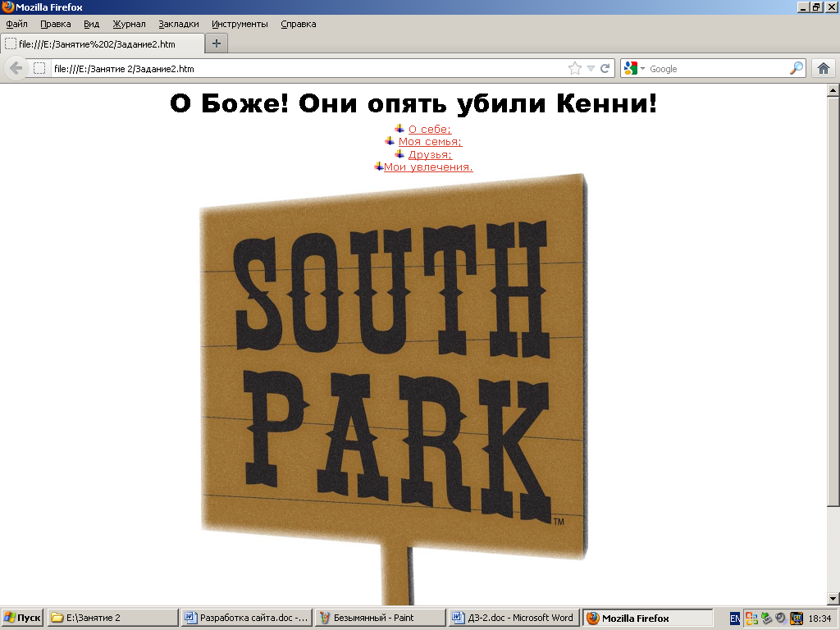This screenshot has height=630, width=840.
Task: Click the rightmost tray icon before the clock
Action: click(x=797, y=619)
